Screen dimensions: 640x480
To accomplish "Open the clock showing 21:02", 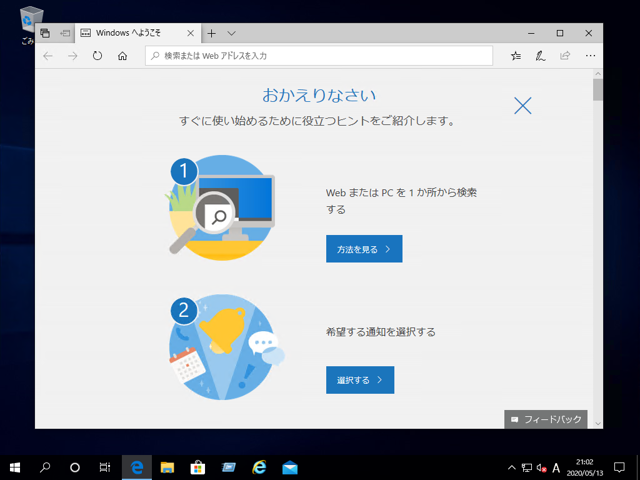I will [584, 468].
